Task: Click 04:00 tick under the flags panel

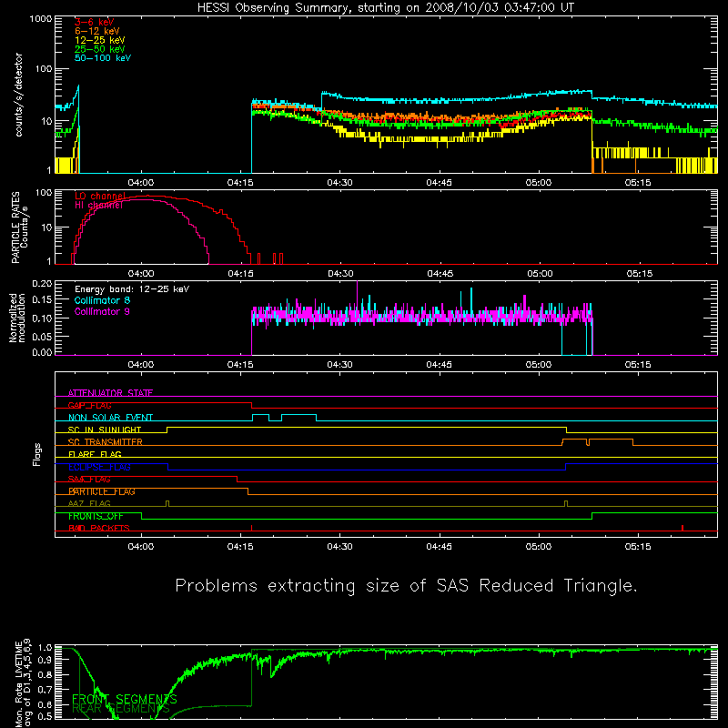Action: (x=141, y=547)
